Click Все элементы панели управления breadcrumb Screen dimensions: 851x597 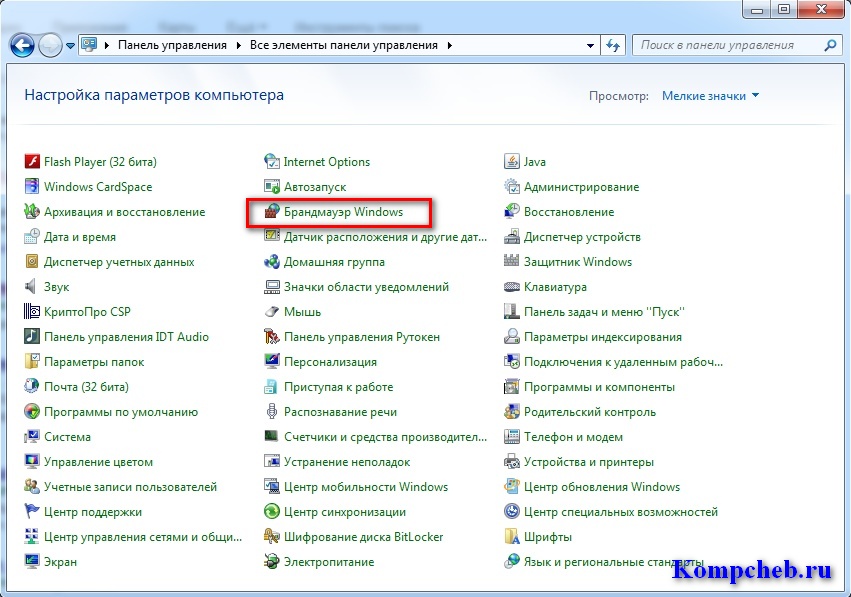[x=344, y=46]
